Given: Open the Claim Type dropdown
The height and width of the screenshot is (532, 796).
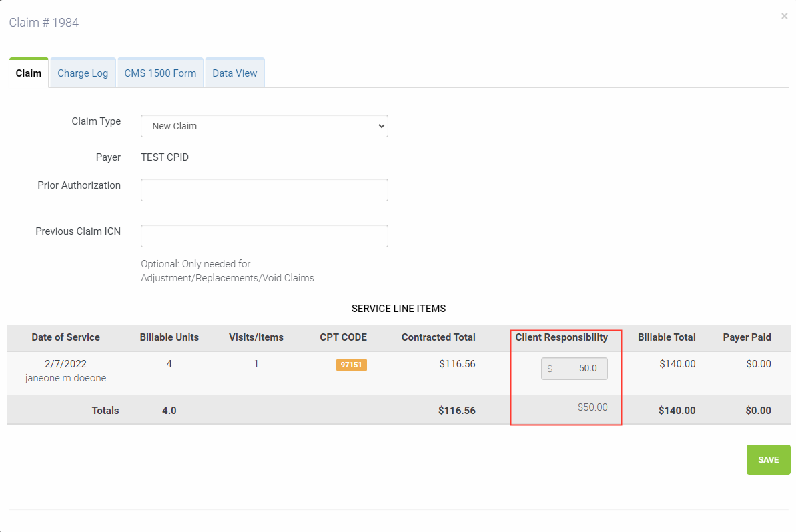Looking at the screenshot, I should pyautogui.click(x=264, y=126).
